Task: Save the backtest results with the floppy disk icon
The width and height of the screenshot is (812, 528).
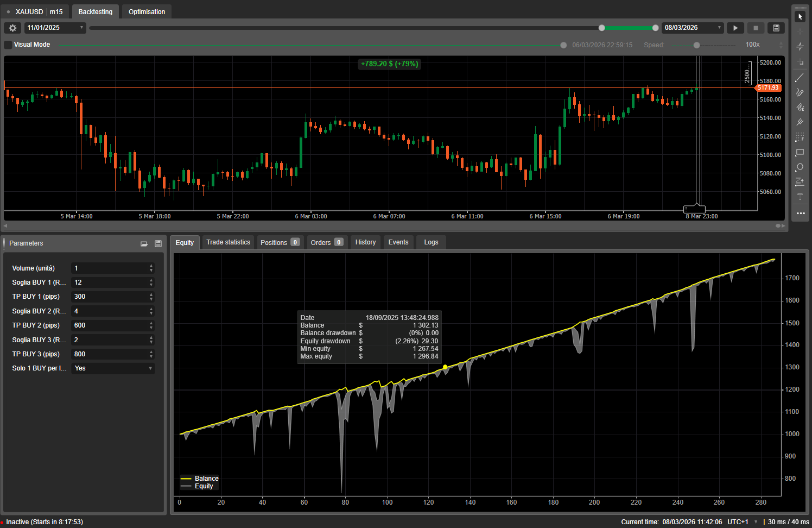Action: tap(776, 27)
